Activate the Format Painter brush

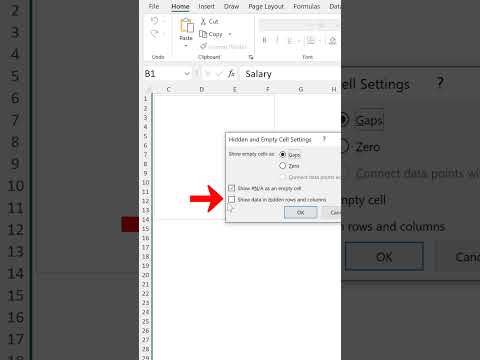pos(203,46)
